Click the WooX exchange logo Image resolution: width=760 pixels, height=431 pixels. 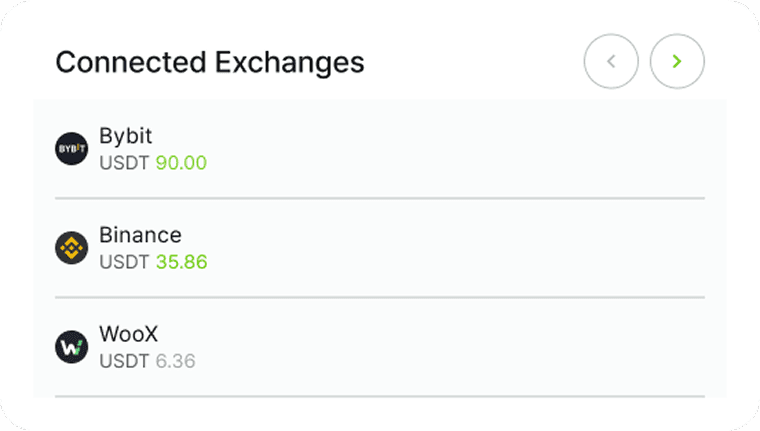[72, 347]
